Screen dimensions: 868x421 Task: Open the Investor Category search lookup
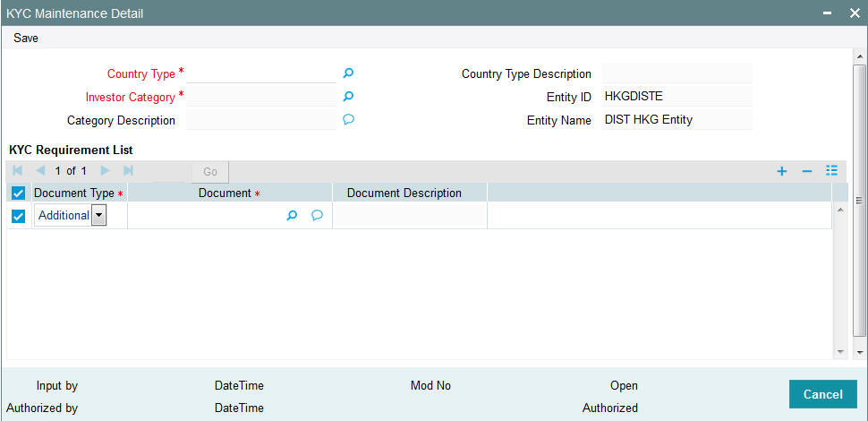348,97
